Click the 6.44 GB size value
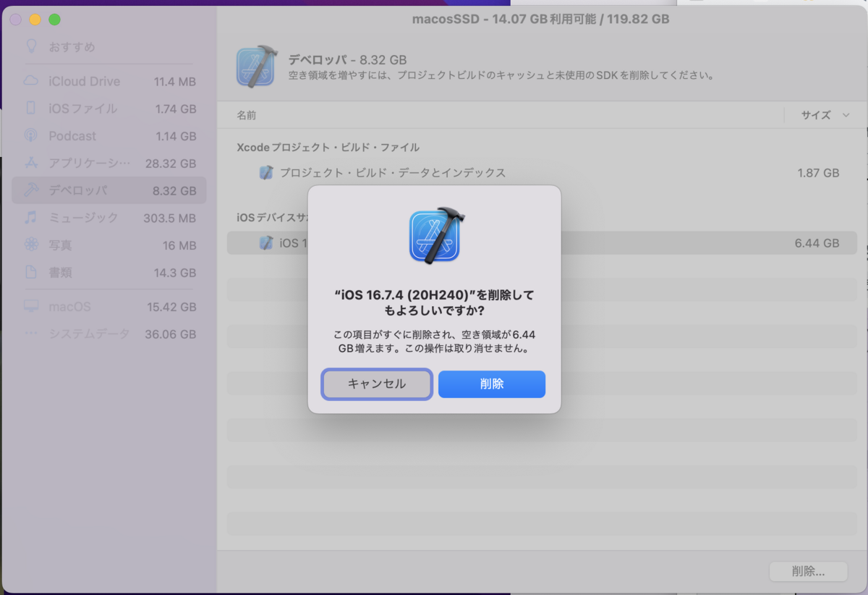This screenshot has height=595, width=868. coord(817,243)
